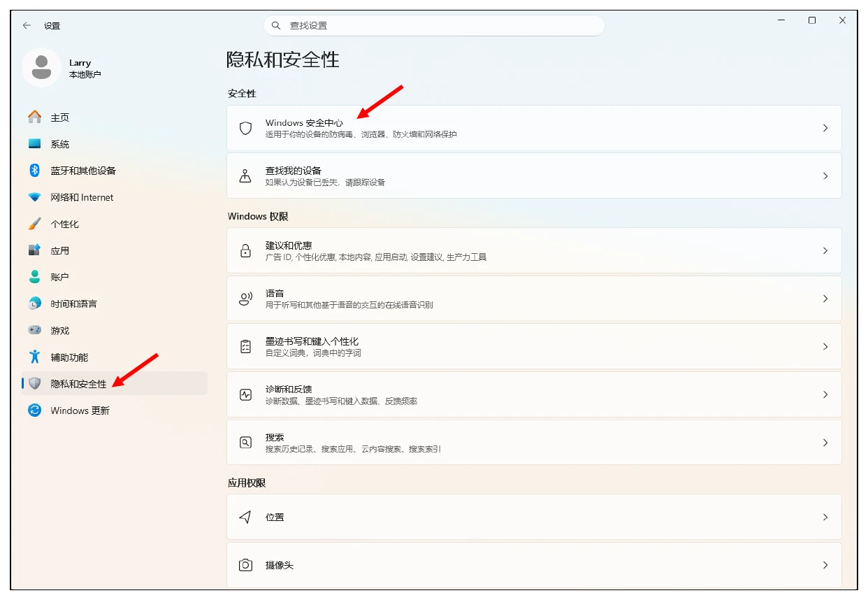Click the search magnifier icon
This screenshot has height=600, width=868.
[x=276, y=25]
